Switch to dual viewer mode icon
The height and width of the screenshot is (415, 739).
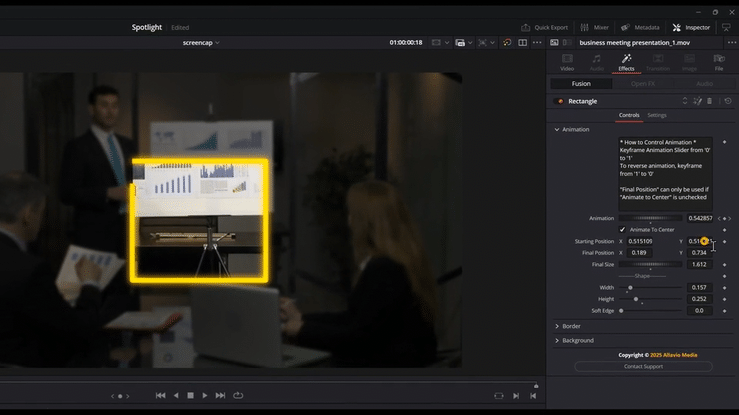click(523, 42)
